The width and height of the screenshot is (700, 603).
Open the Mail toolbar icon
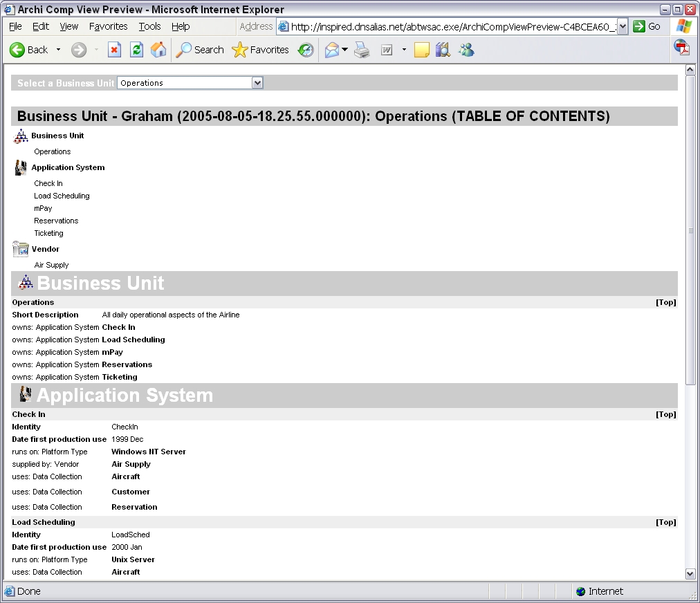(x=332, y=50)
